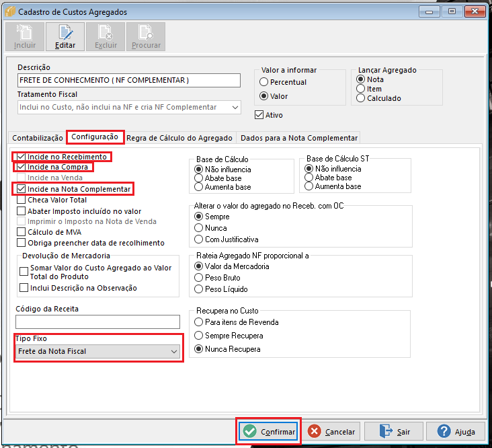Enable Abater Imposto incluído no valor
Viewport: 492px width, 448px height.
(79, 211)
